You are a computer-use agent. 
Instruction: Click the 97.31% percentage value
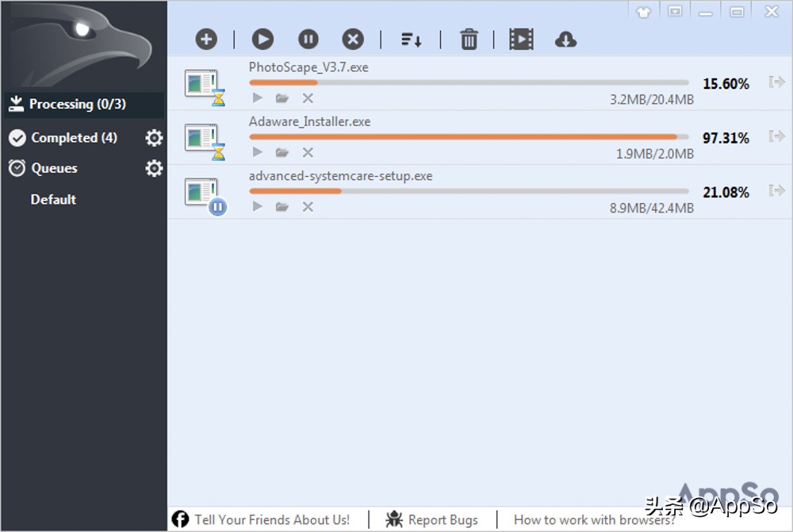click(726, 137)
